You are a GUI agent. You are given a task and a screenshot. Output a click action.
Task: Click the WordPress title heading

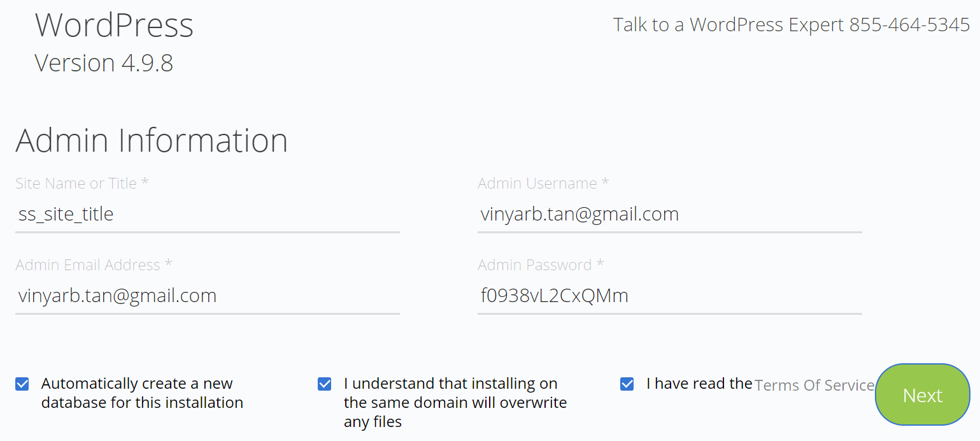pyautogui.click(x=114, y=25)
